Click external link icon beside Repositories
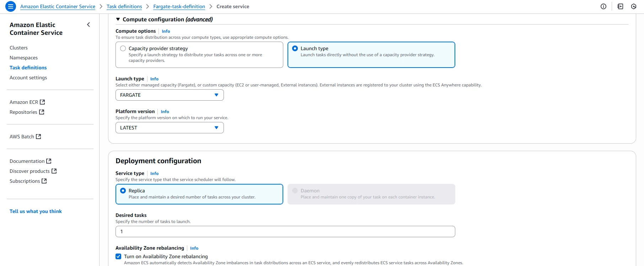The width and height of the screenshot is (644, 266). pyautogui.click(x=42, y=112)
